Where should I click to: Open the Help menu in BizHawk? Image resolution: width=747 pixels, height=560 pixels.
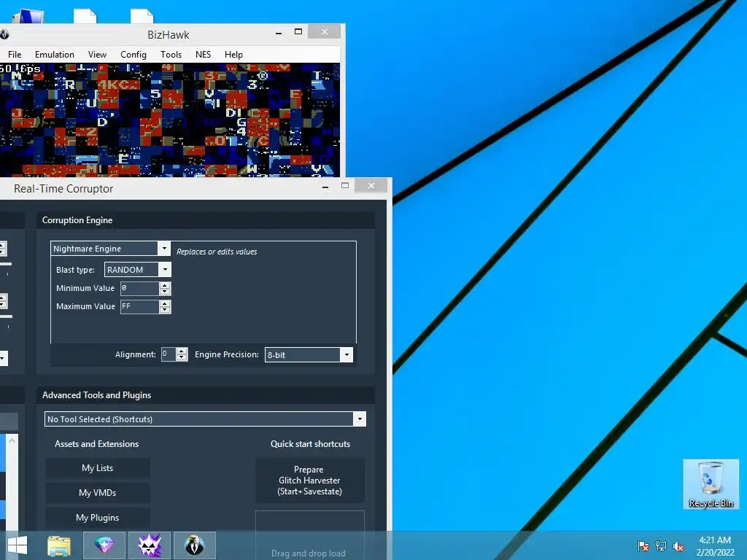pyautogui.click(x=233, y=54)
